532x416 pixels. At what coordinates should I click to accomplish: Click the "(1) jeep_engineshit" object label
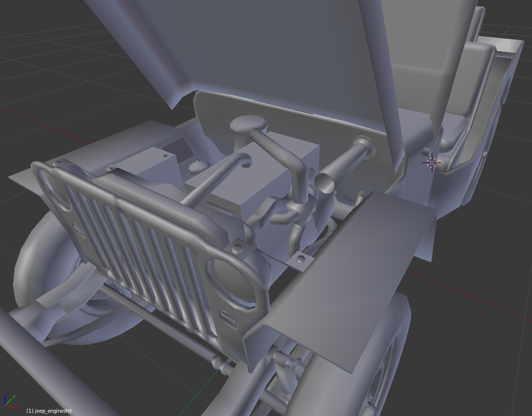pos(49,411)
